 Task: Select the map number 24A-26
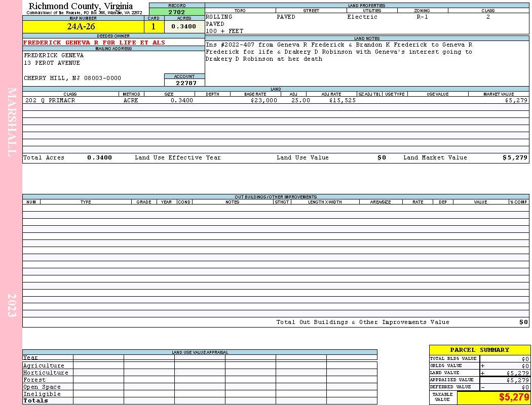(81, 26)
